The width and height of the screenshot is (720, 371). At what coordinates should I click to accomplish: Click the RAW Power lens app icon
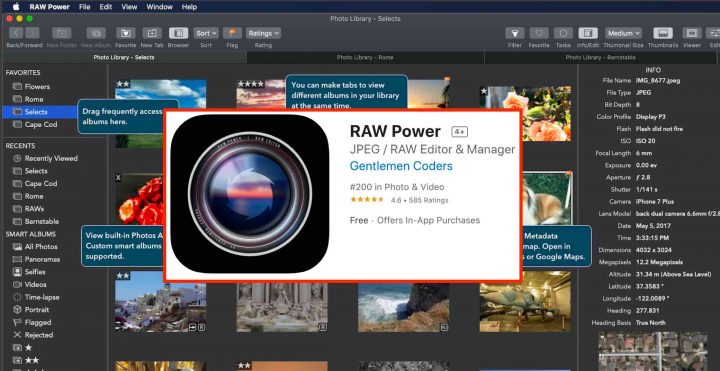[250, 194]
